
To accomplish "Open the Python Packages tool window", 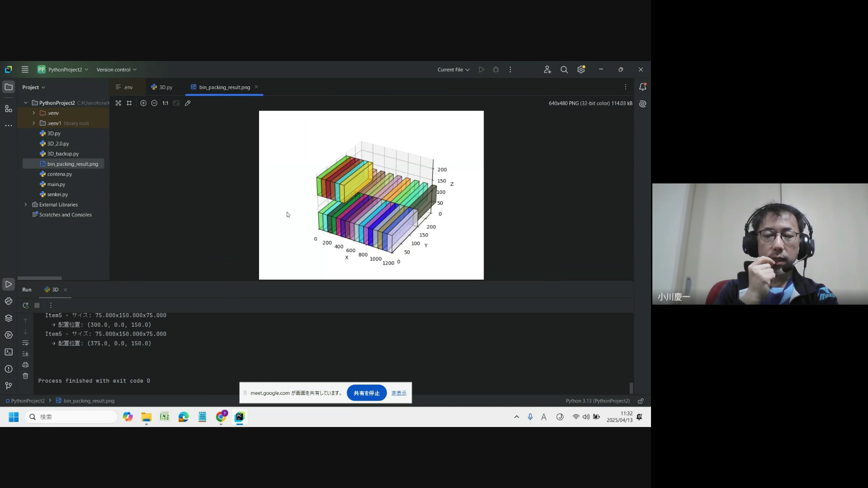I will 9,318.
